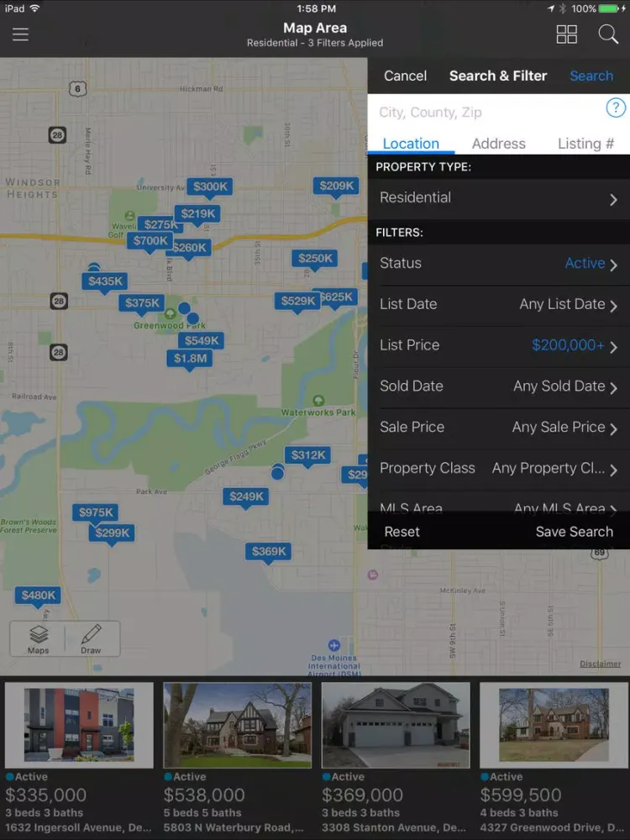Cancel the Search & Filter panel

pyautogui.click(x=405, y=76)
